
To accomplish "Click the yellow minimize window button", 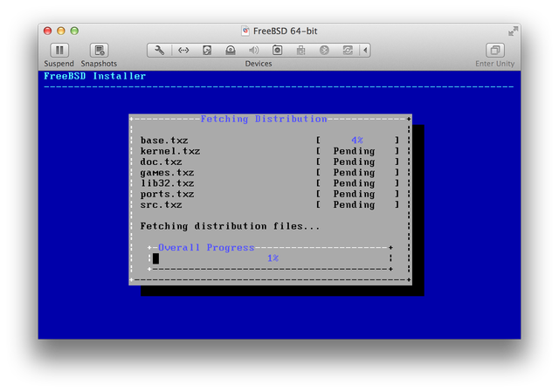I will (x=61, y=31).
